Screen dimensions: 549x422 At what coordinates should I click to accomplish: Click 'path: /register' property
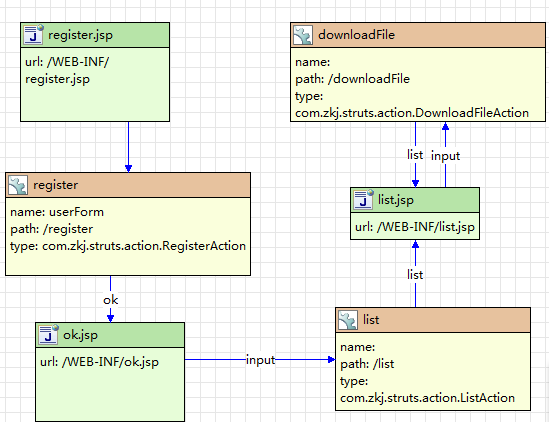(x=51, y=229)
